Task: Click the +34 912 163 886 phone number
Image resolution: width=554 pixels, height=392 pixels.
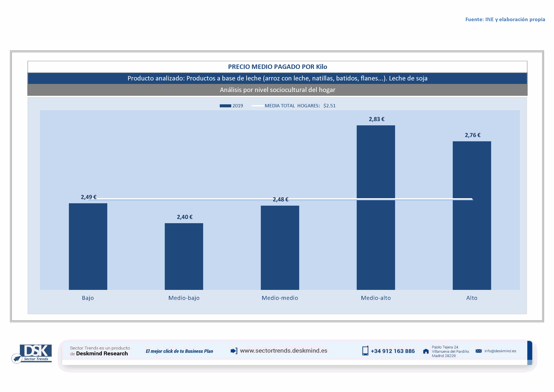Action: coord(393,351)
